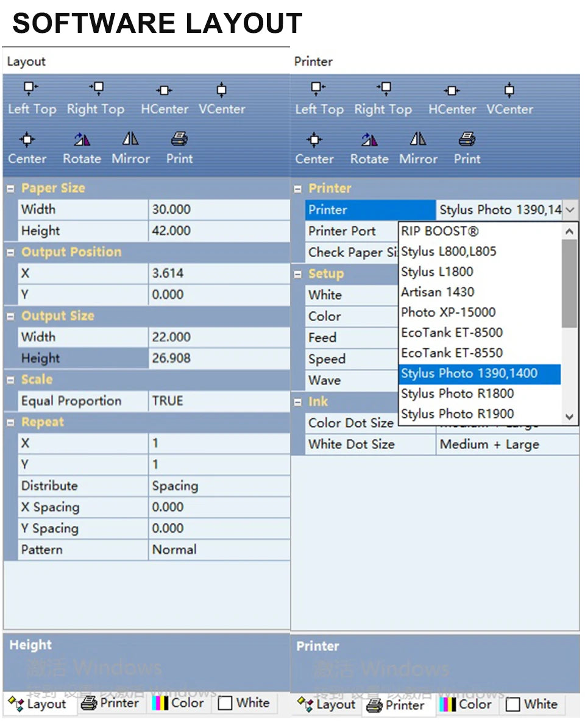Viewport: 585px width, 728px height.
Task: Open the Printer model dropdown arrow
Action: coord(570,210)
